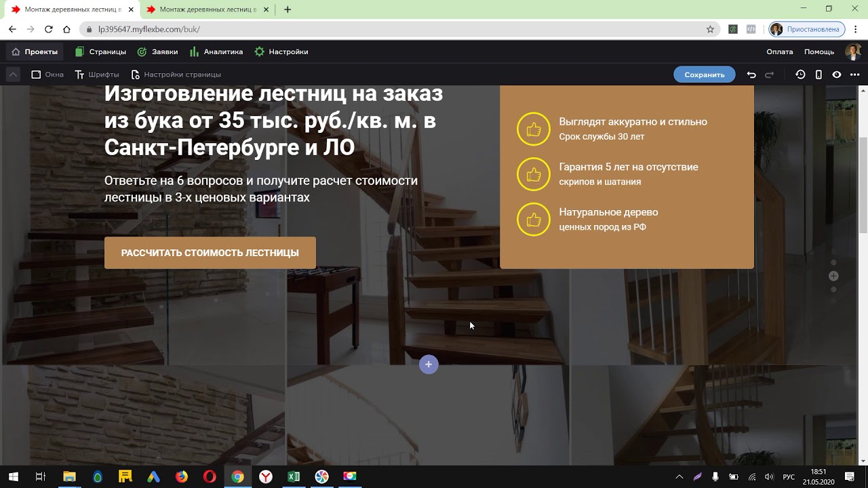
Task: Bookmark this page with star icon
Action: pyautogui.click(x=710, y=29)
